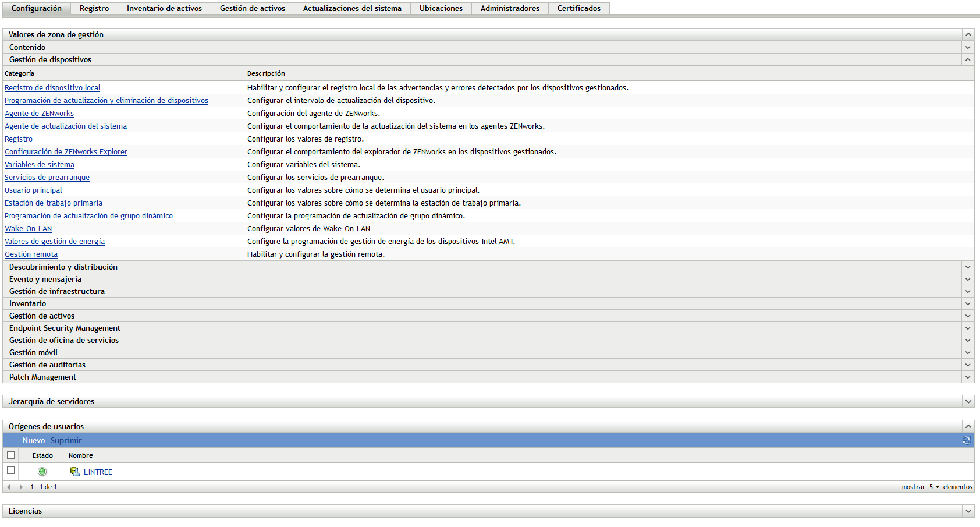980x527 pixels.
Task: Open the Registro tab
Action: (x=94, y=9)
